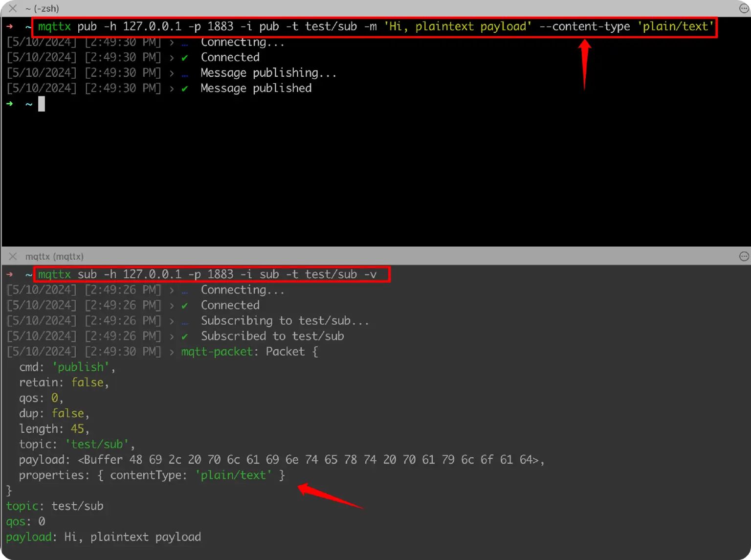751x560 pixels.
Task: Click the 'Hi, plaintext payload' message argument
Action: click(458, 26)
